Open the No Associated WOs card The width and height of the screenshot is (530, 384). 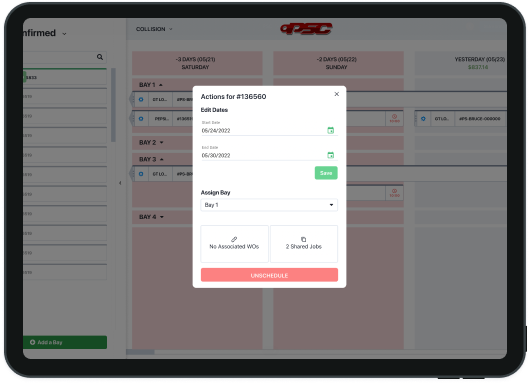point(234,244)
